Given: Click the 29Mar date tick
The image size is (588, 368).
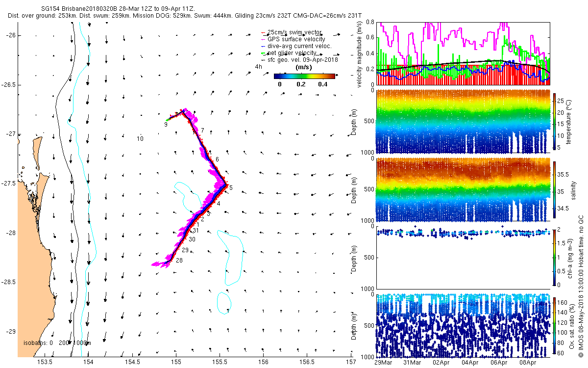Looking at the screenshot, I should (383, 363).
